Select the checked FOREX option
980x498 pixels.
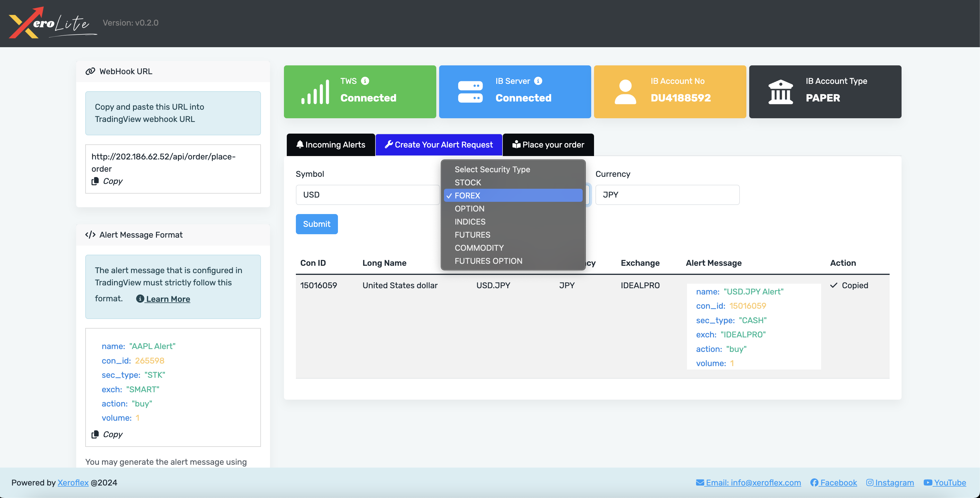point(467,196)
